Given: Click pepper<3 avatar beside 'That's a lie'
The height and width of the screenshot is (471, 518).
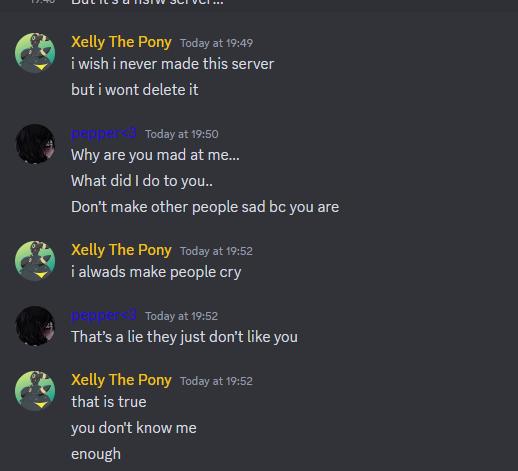Looking at the screenshot, I should (35, 326).
